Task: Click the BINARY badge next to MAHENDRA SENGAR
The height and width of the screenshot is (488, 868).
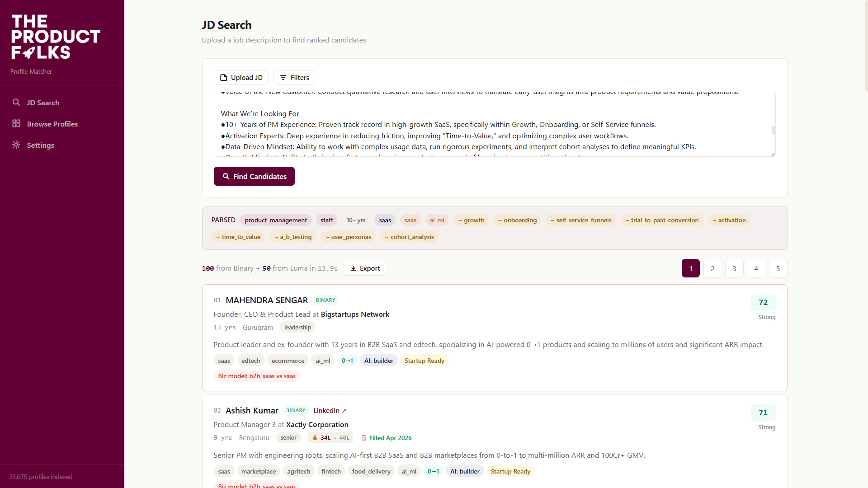Action: tap(325, 300)
